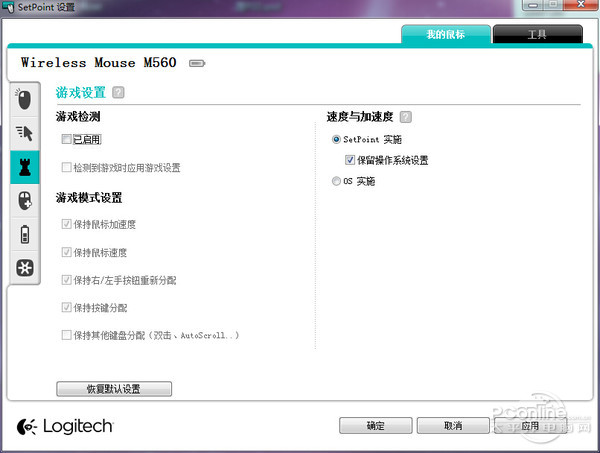600x453 pixels.
Task: Open the Unifying asterisk sidebar icon
Action: click(x=24, y=267)
